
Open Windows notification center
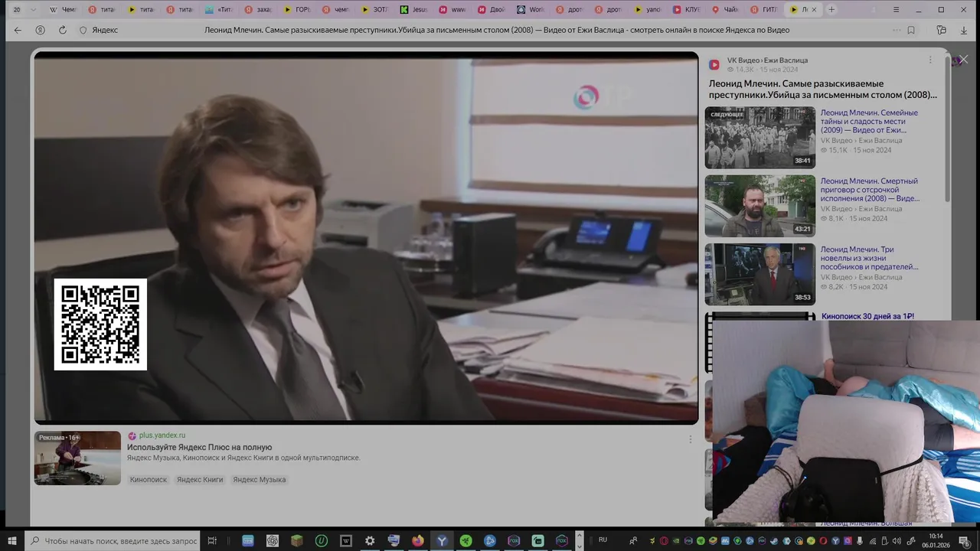(x=964, y=540)
